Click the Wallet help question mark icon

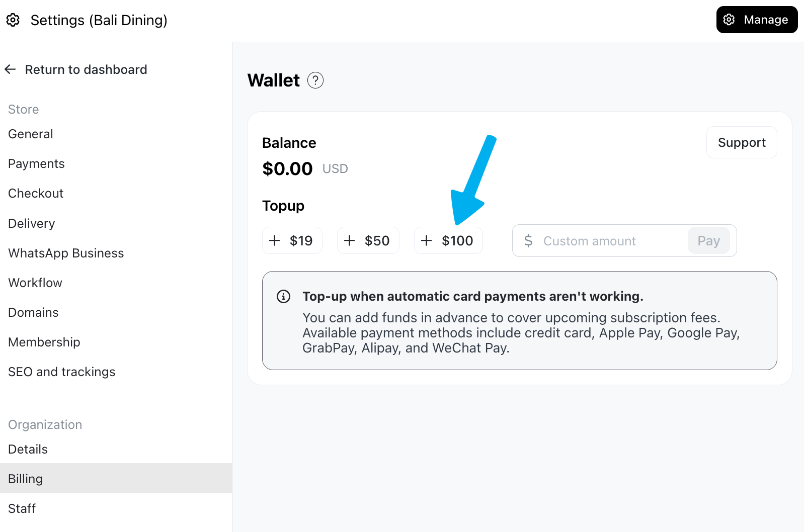tap(315, 80)
